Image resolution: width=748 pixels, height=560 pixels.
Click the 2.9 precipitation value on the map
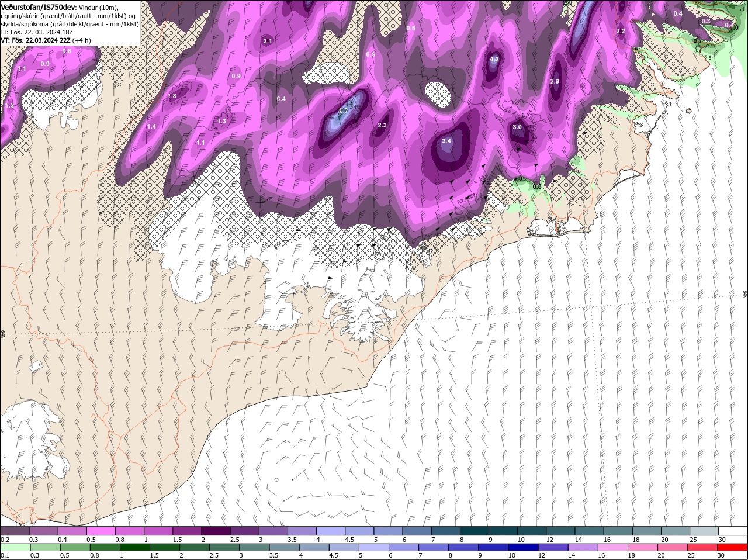555,81
